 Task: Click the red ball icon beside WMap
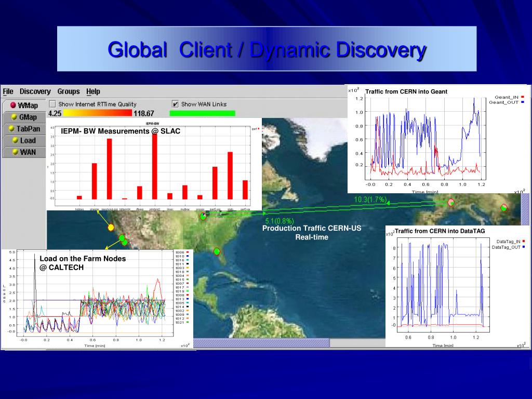click(13, 105)
